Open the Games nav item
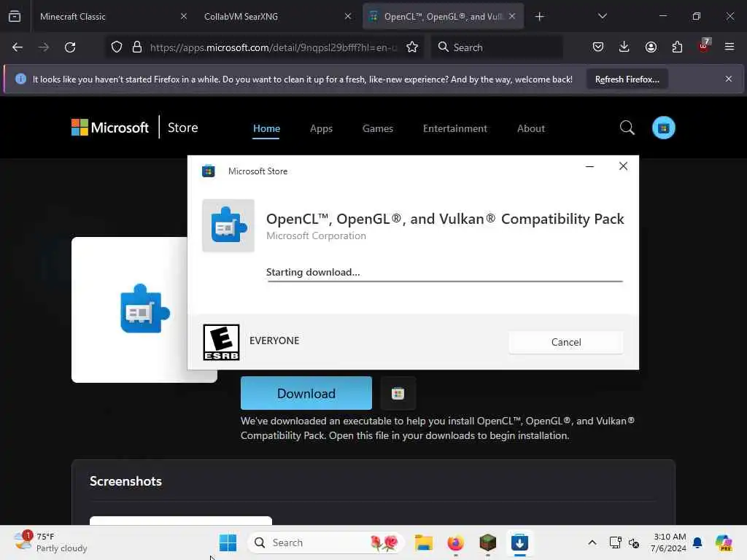This screenshot has width=747, height=560. [377, 128]
